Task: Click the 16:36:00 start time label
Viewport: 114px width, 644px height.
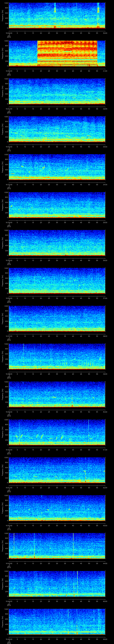Action: 9,298
